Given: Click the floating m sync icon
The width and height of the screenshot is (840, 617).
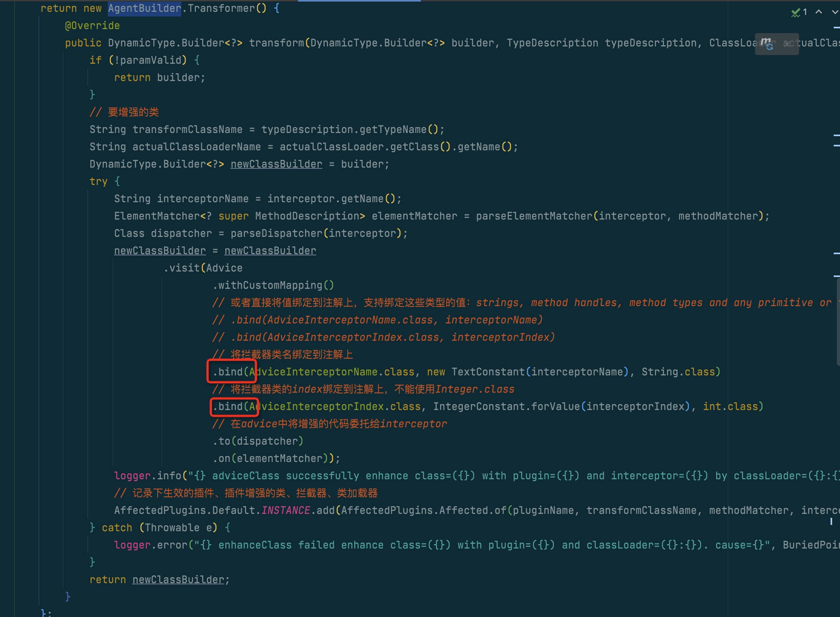Looking at the screenshot, I should tap(766, 43).
